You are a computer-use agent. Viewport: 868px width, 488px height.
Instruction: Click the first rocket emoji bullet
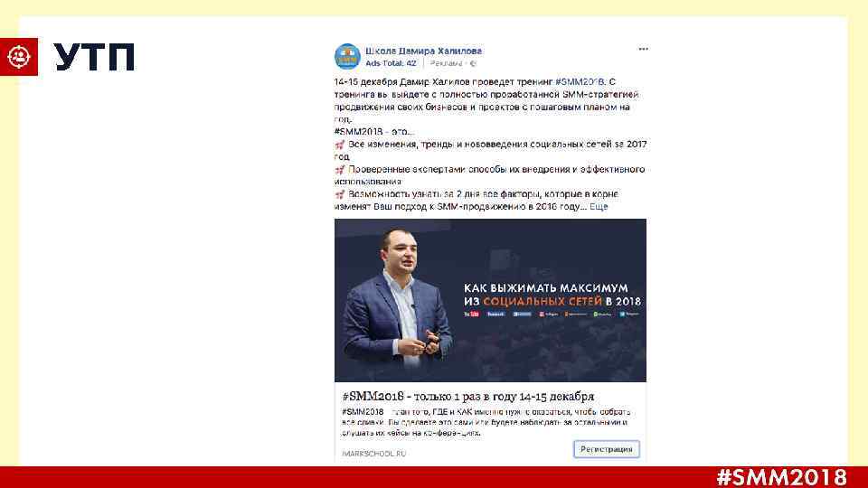pos(340,145)
